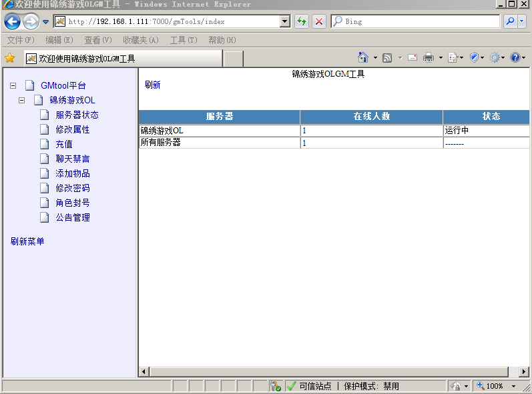Click the Search magnifier button
This screenshot has width=532, height=394.
(x=510, y=21)
